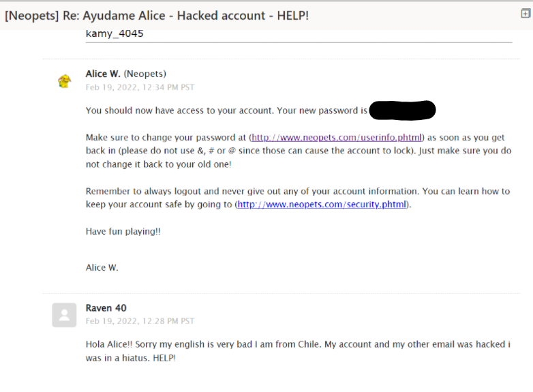Click the "Have fun playing!!" line
This screenshot has width=533, height=392.
tap(123, 232)
